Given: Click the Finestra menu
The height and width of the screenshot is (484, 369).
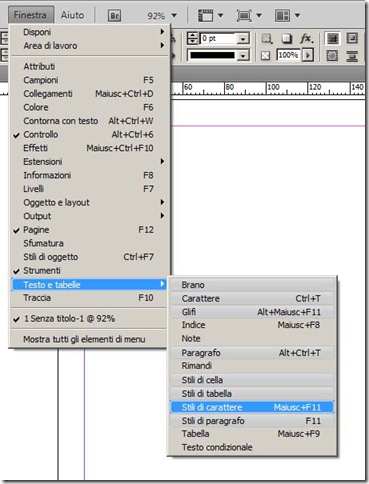Looking at the screenshot, I should pos(30,15).
